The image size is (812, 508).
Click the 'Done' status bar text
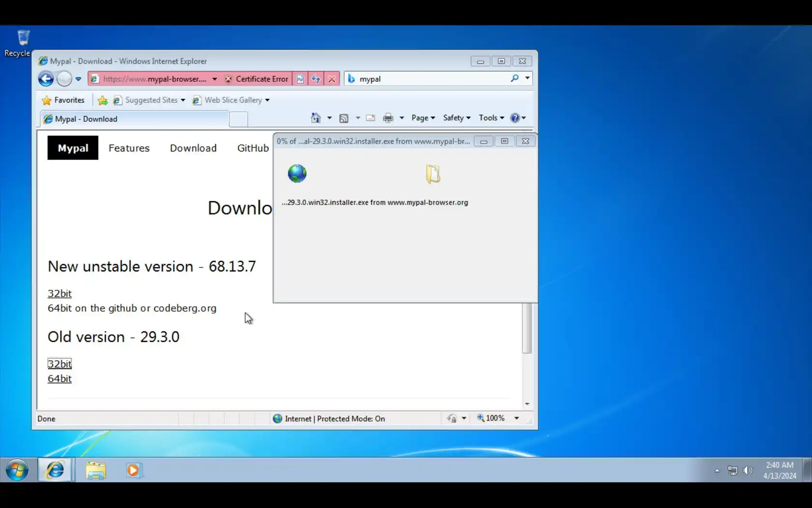(x=46, y=419)
